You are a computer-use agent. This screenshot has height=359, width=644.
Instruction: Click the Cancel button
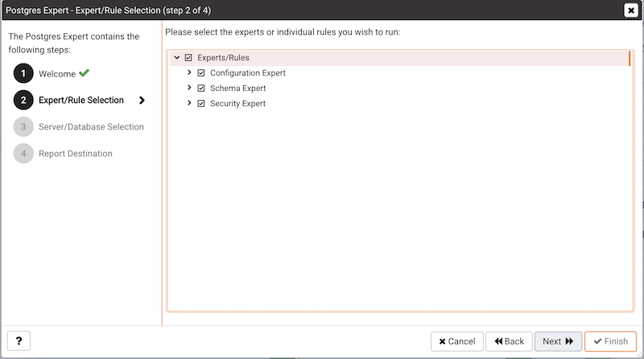(456, 341)
